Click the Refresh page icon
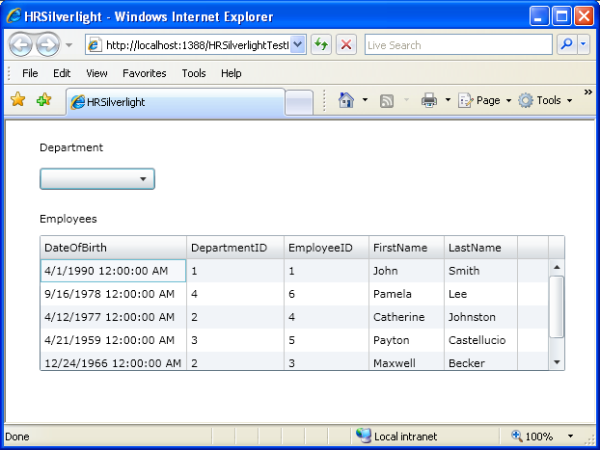The width and height of the screenshot is (600, 450). (321, 45)
